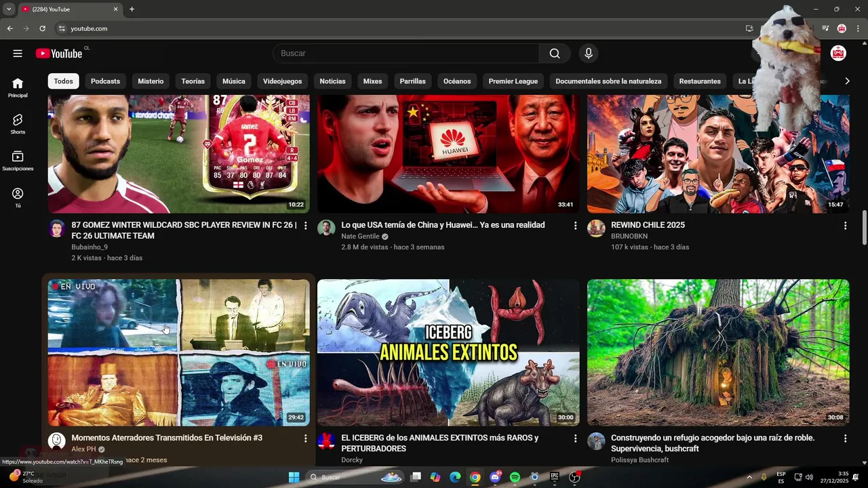The height and width of the screenshot is (488, 868).
Task: Select the Océanos filter chip
Action: tap(457, 81)
